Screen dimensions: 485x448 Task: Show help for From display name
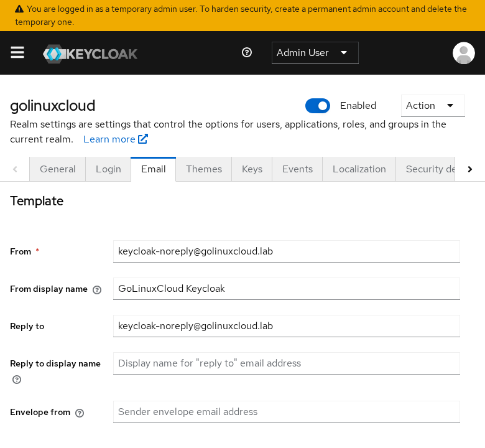97,290
